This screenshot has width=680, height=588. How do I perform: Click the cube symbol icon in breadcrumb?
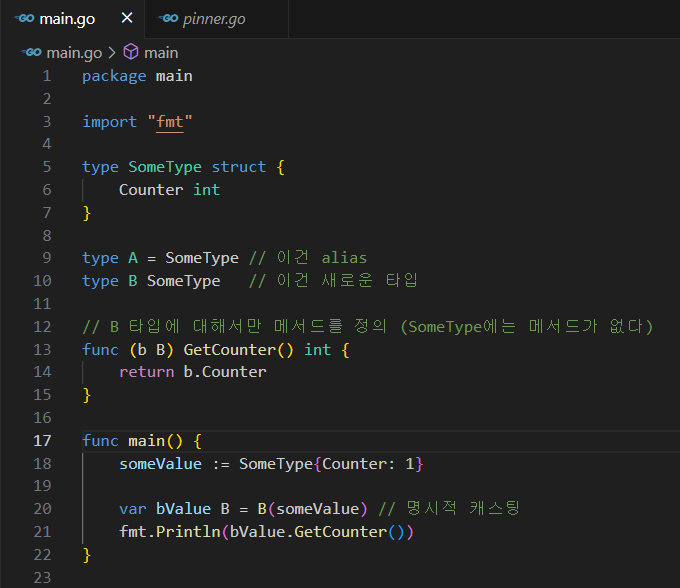point(131,52)
